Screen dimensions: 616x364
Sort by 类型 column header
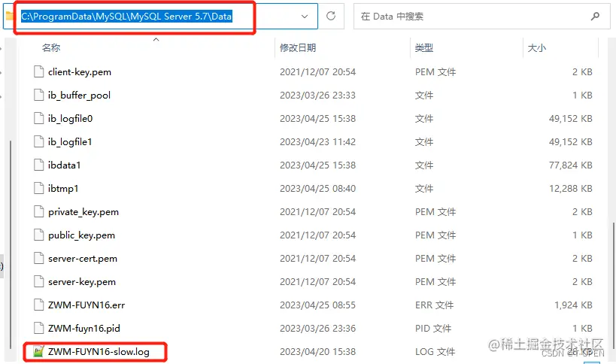(x=424, y=48)
